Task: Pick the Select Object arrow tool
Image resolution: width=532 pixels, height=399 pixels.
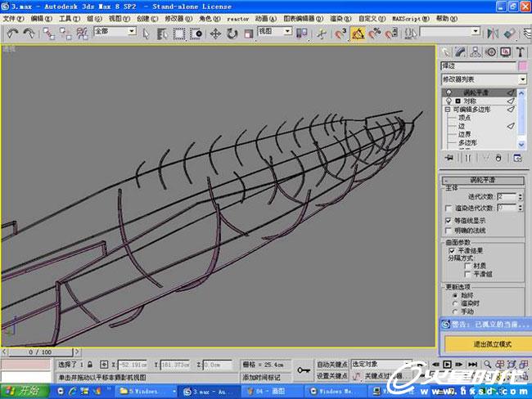Action: [x=147, y=34]
